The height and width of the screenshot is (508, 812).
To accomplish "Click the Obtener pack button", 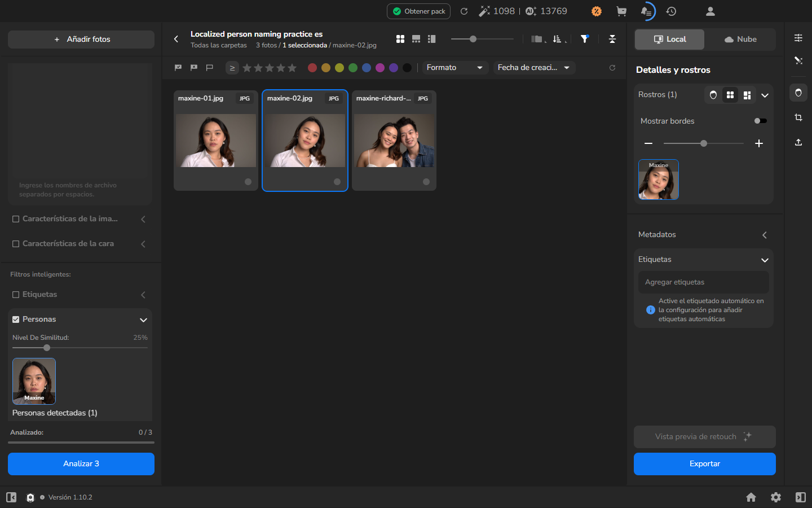I will (419, 11).
